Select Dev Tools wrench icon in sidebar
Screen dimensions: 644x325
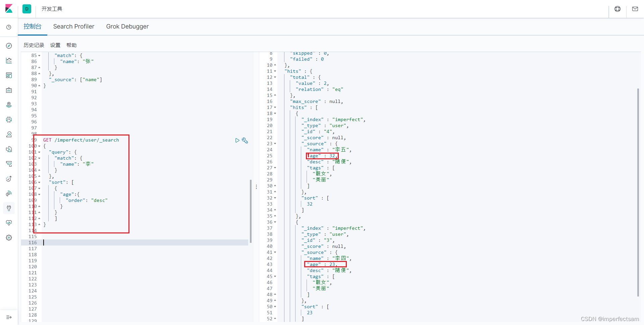point(9,208)
